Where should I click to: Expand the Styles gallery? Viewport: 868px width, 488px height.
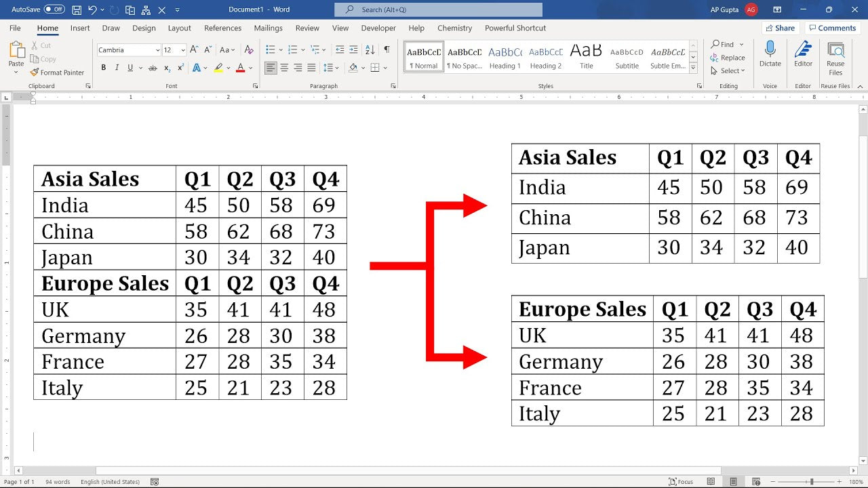click(693, 68)
